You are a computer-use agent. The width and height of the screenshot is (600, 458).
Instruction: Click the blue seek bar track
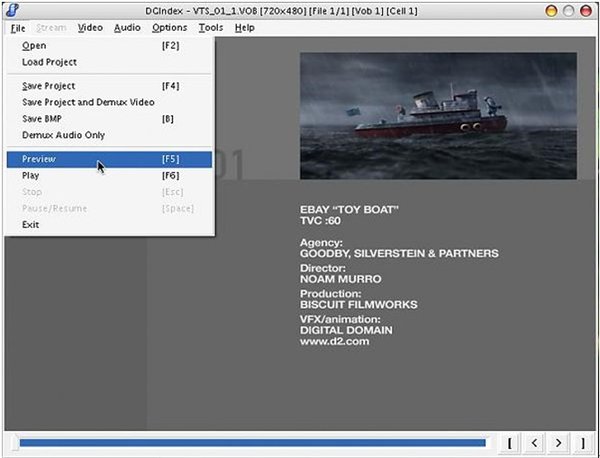[x=253, y=443]
